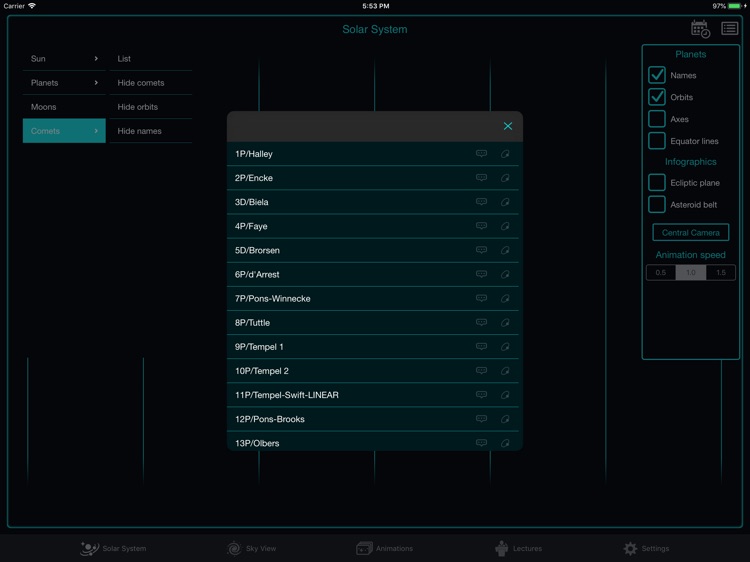This screenshot has height=562, width=750.
Task: Open the info bubble for 12P/Pons-Brooks
Action: click(x=481, y=419)
